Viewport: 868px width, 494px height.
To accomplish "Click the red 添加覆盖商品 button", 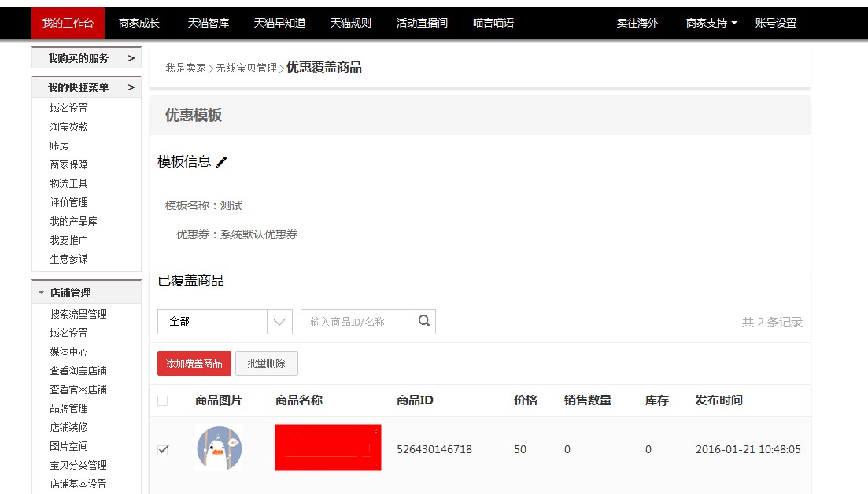I will click(194, 363).
